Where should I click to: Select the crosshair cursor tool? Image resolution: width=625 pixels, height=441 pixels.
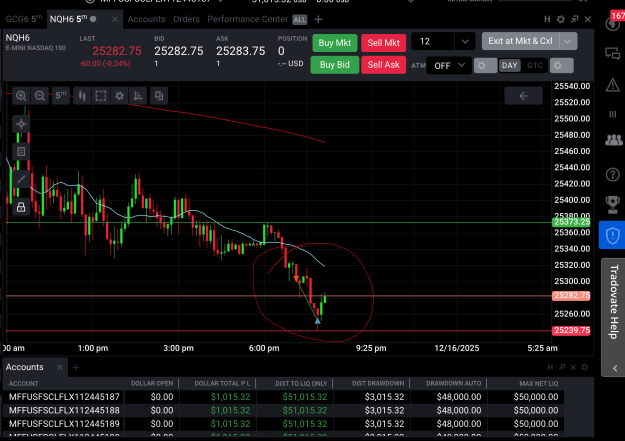tap(21, 124)
